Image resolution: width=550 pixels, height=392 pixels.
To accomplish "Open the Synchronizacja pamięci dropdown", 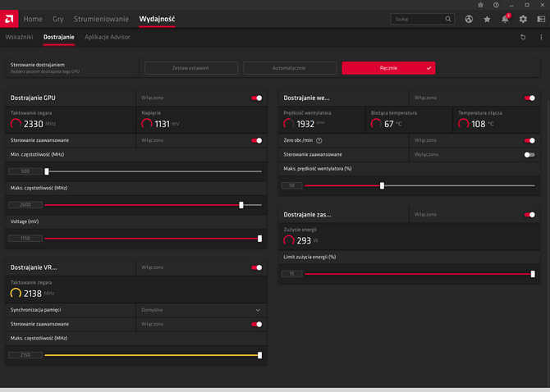I will [201, 310].
